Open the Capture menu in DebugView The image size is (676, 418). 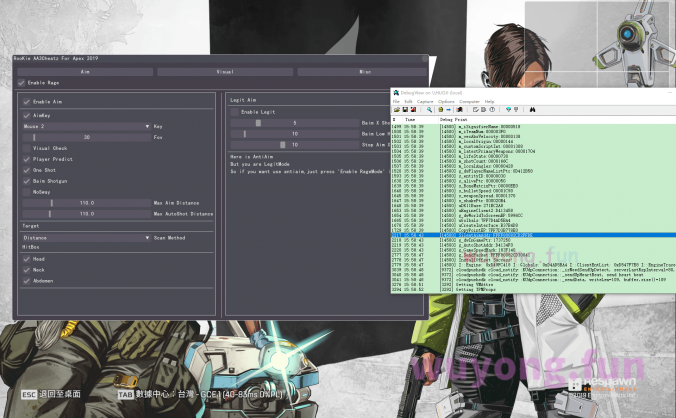point(423,102)
